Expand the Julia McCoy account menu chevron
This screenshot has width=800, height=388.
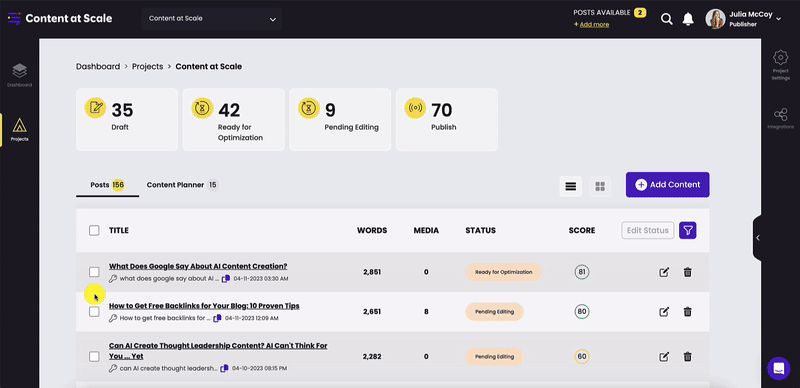(x=778, y=19)
